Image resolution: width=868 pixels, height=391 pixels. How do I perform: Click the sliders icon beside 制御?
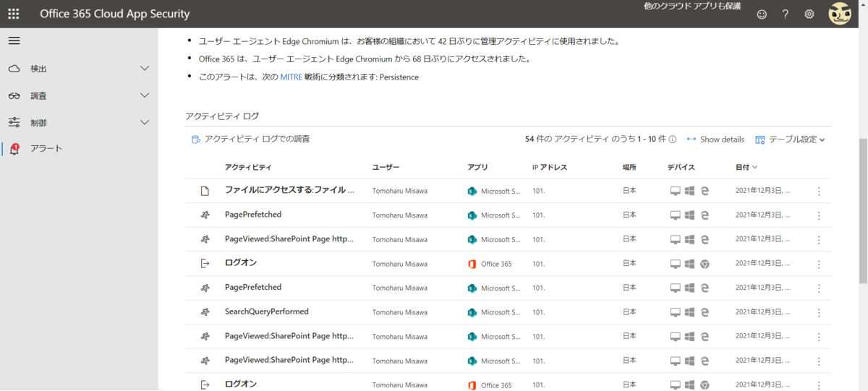point(14,123)
